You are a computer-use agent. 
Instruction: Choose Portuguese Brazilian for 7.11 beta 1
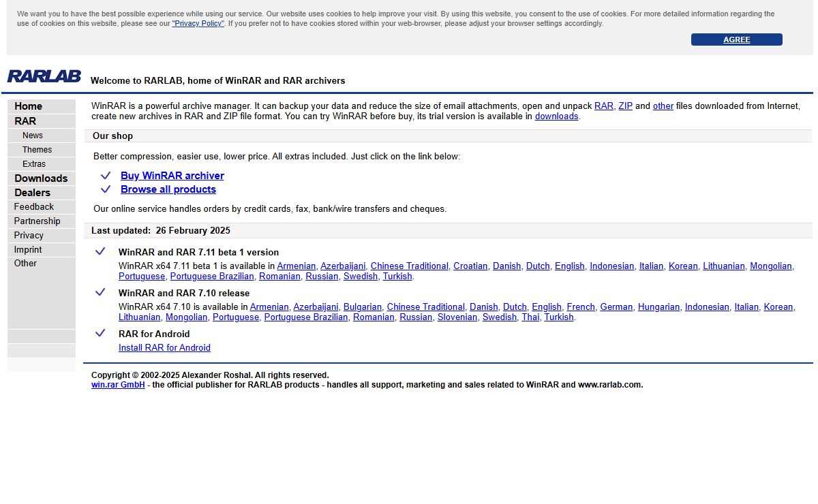click(x=212, y=277)
